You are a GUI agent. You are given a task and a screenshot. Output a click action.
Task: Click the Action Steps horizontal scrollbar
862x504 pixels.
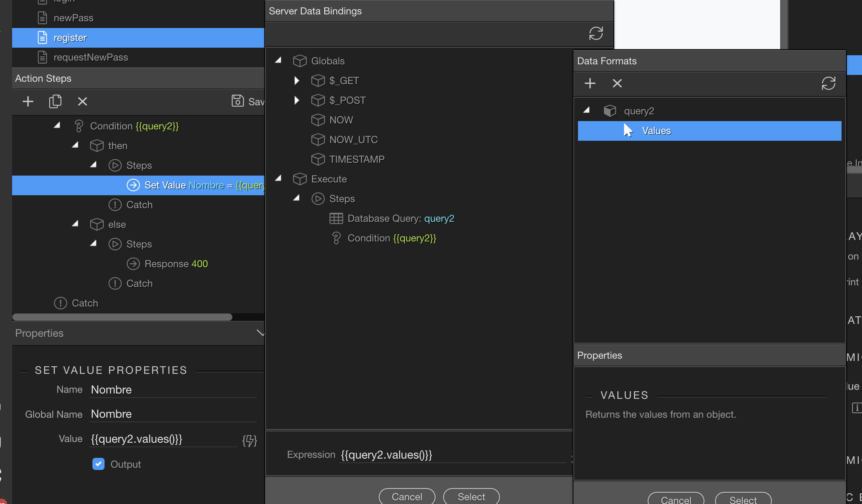click(x=122, y=317)
